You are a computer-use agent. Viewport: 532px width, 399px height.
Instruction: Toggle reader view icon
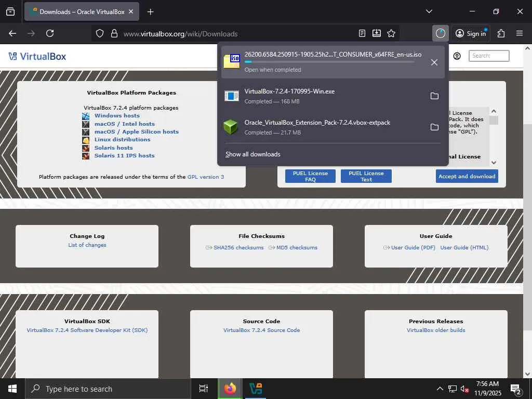coord(362,33)
